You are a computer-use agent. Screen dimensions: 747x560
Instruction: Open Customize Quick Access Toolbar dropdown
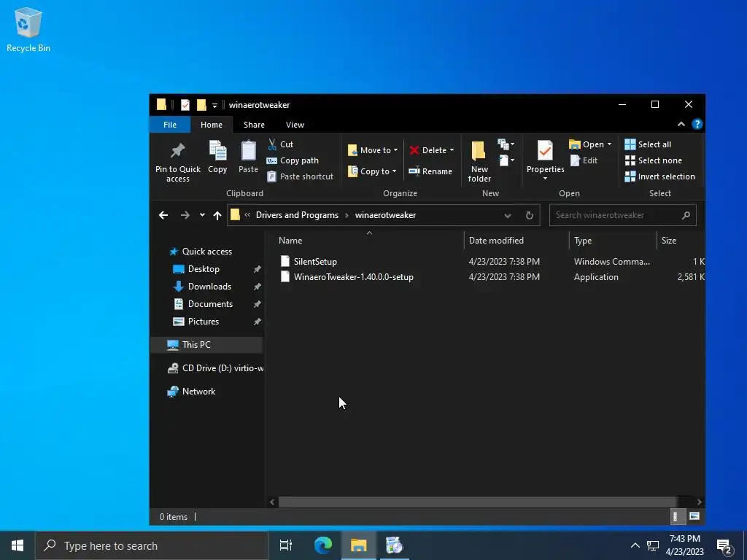tap(214, 105)
